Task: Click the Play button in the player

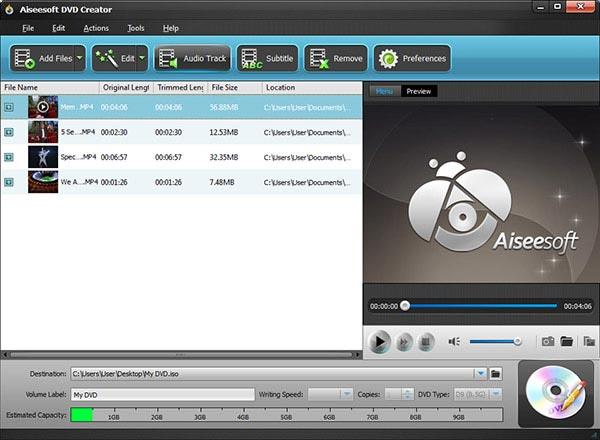Action: (x=380, y=341)
